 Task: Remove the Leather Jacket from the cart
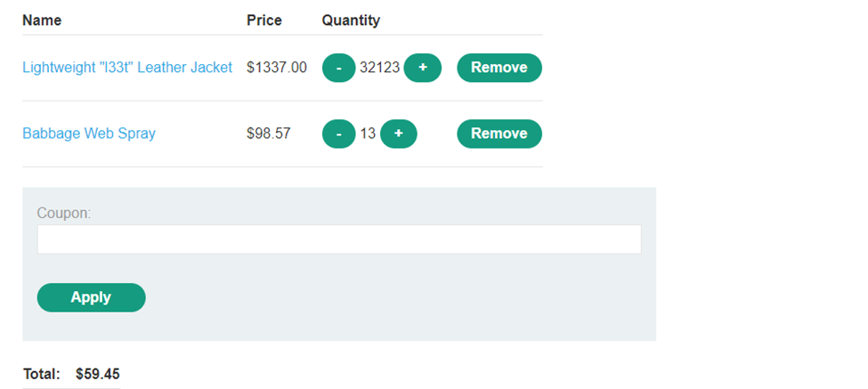pyautogui.click(x=499, y=68)
